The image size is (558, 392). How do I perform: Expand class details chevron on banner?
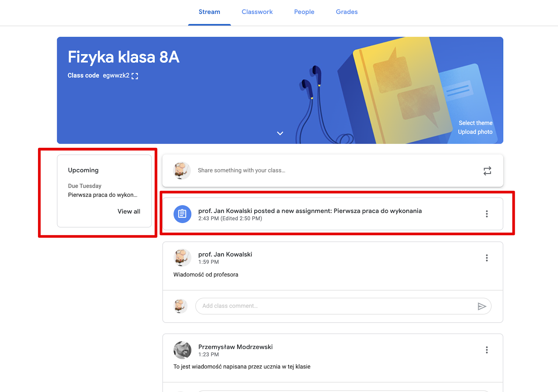pyautogui.click(x=280, y=133)
